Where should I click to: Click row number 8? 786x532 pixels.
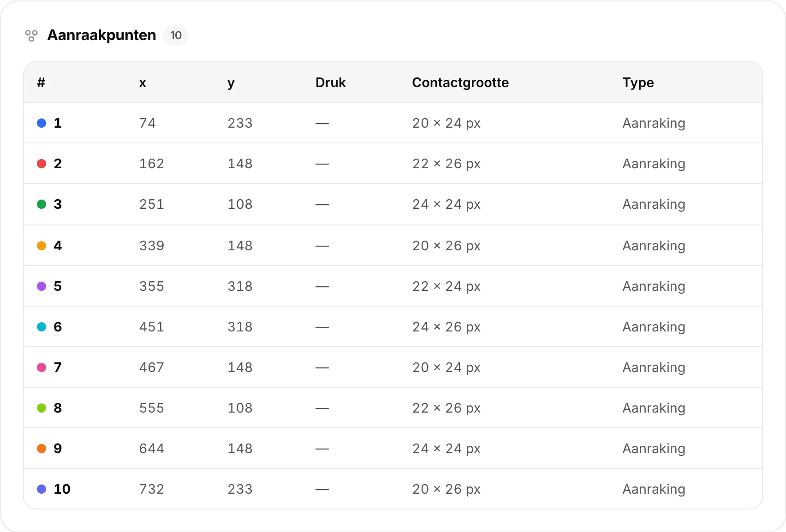58,408
